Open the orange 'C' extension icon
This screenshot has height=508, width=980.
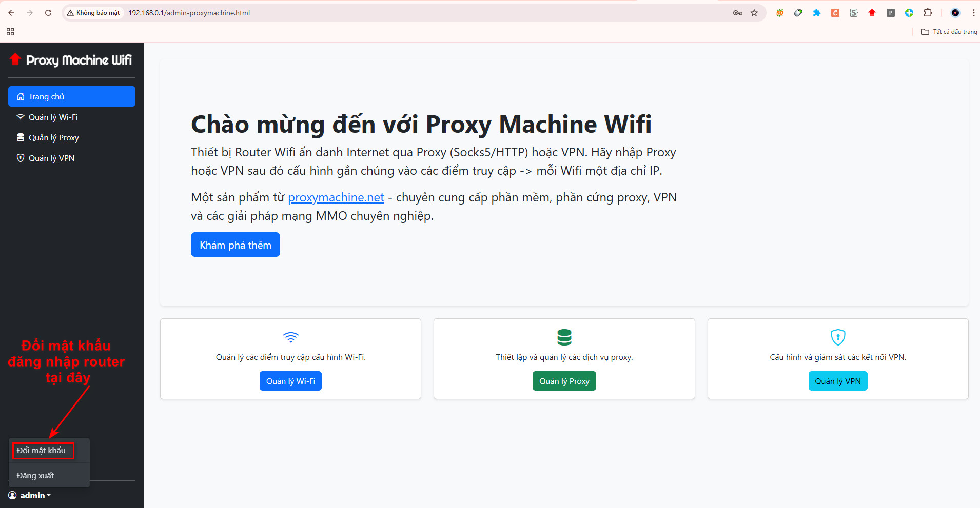pos(835,13)
